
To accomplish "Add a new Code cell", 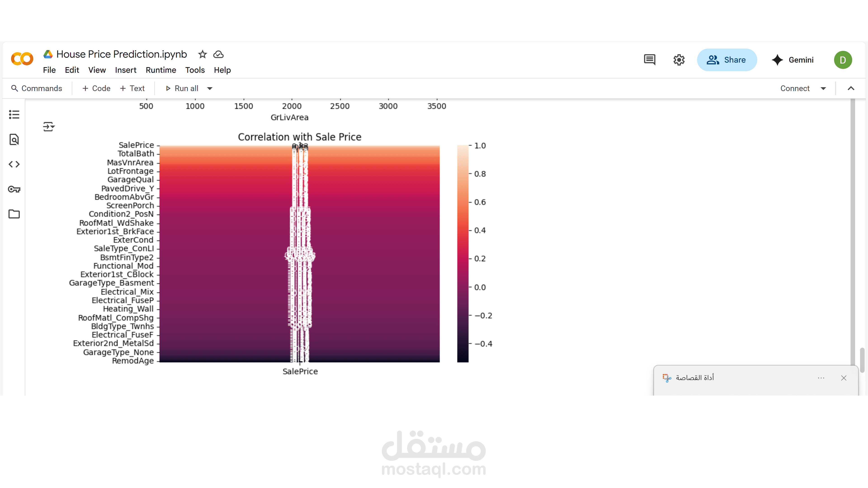I will [96, 89].
